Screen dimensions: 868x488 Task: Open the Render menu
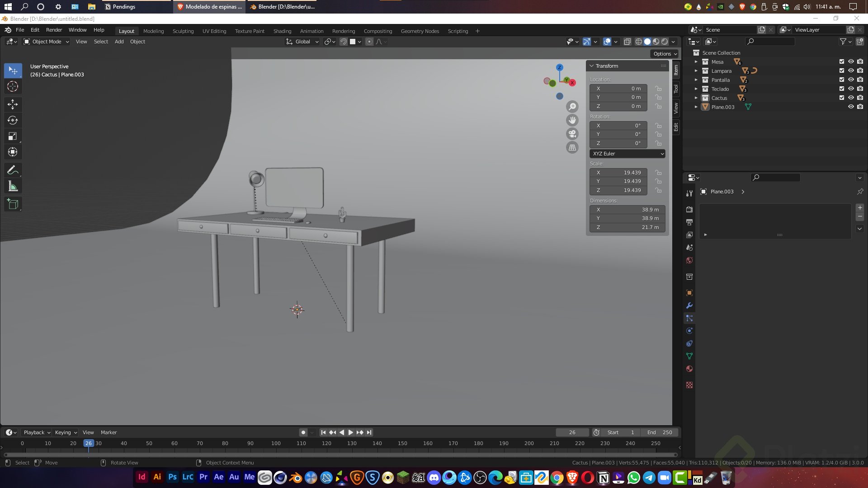pyautogui.click(x=54, y=30)
